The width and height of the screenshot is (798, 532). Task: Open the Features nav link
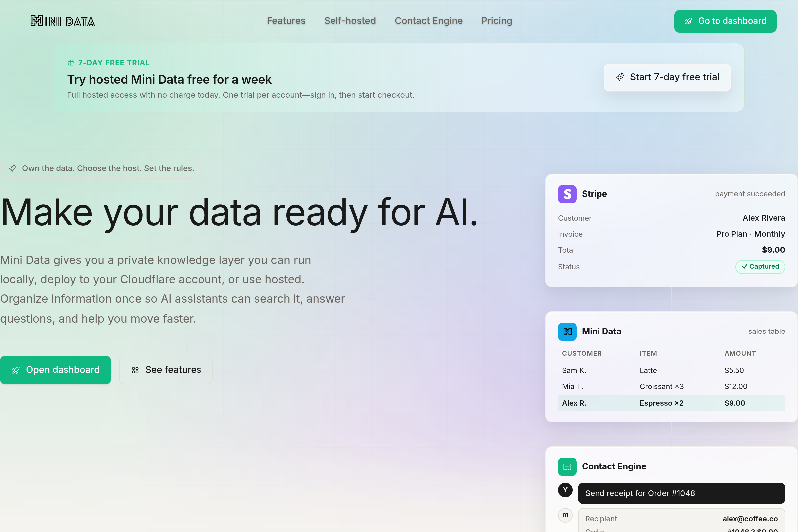click(x=286, y=21)
